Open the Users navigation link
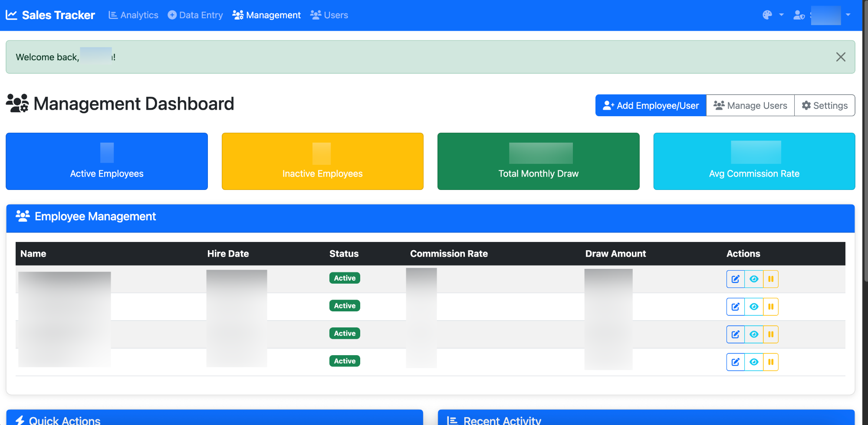The width and height of the screenshot is (868, 425). 329,15
